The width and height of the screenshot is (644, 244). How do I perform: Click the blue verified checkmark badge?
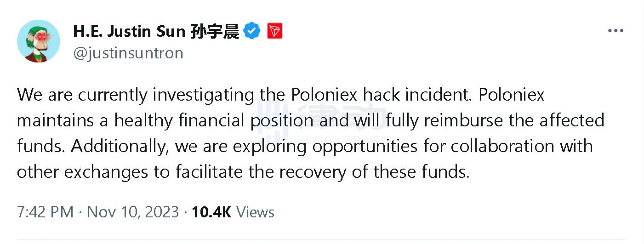click(251, 31)
